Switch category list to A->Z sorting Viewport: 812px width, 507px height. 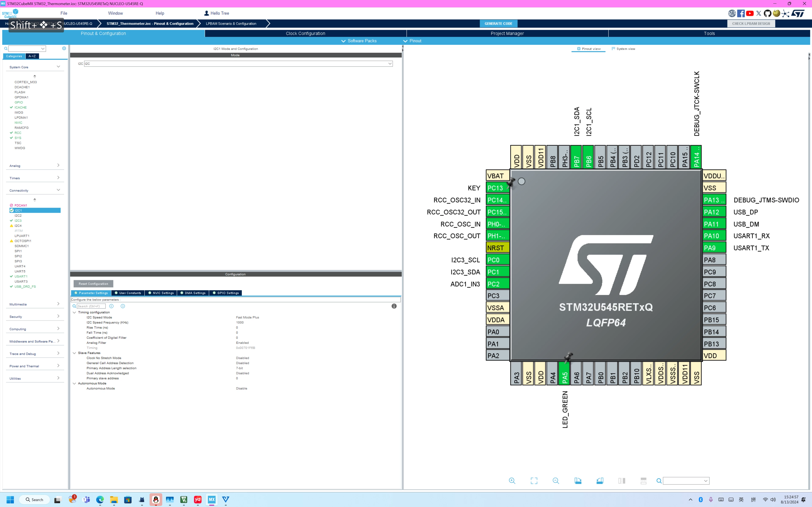(x=32, y=56)
